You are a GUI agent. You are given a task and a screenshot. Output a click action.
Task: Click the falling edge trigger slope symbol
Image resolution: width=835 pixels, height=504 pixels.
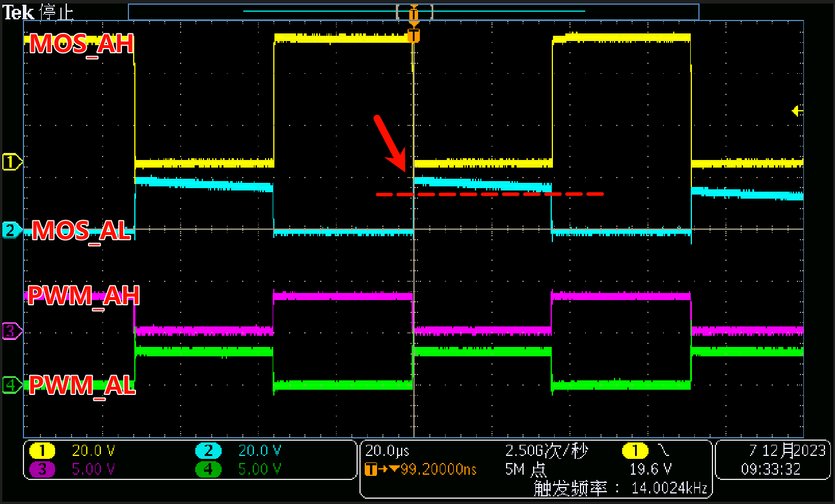tap(663, 451)
